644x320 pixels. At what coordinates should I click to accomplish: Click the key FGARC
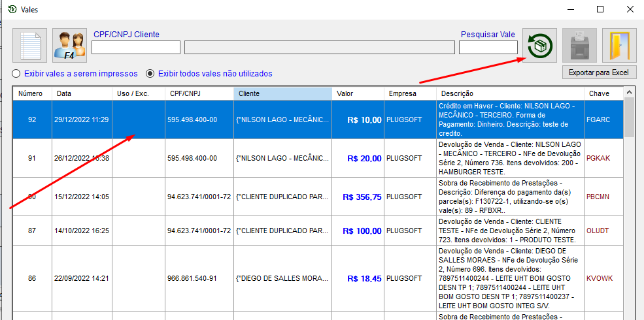[598, 120]
